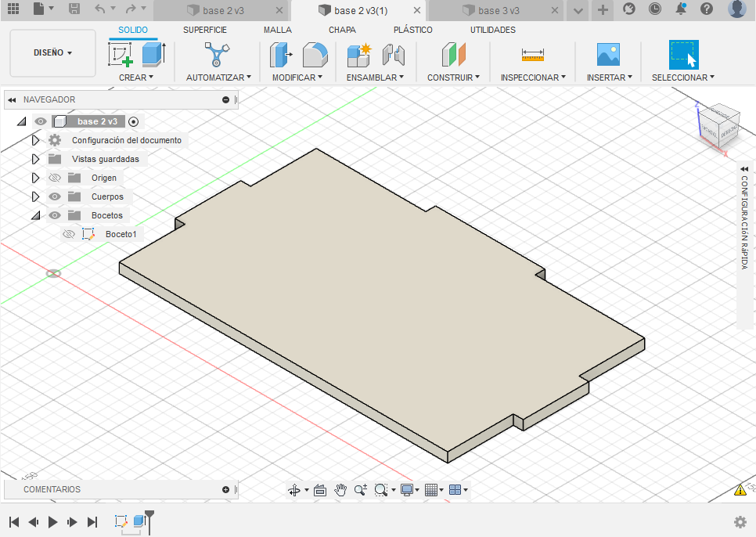Play the design timeline
Viewport: 756px width, 537px height.
(x=52, y=522)
